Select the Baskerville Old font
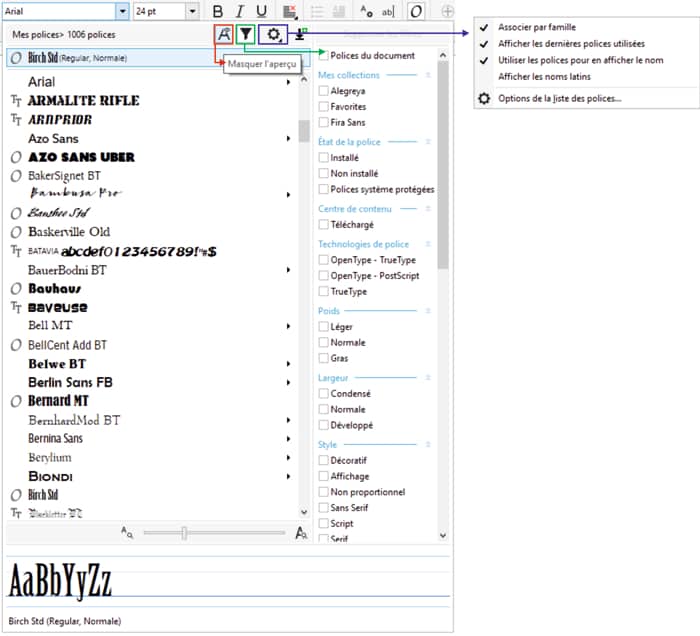This screenshot has height=636, width=700. click(x=69, y=232)
